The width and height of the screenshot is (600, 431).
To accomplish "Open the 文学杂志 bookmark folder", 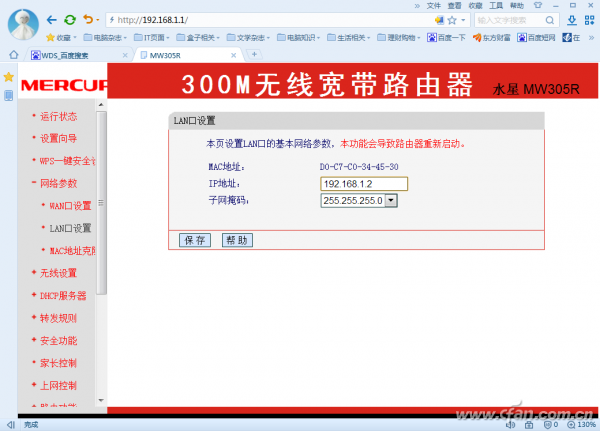I will 248,38.
